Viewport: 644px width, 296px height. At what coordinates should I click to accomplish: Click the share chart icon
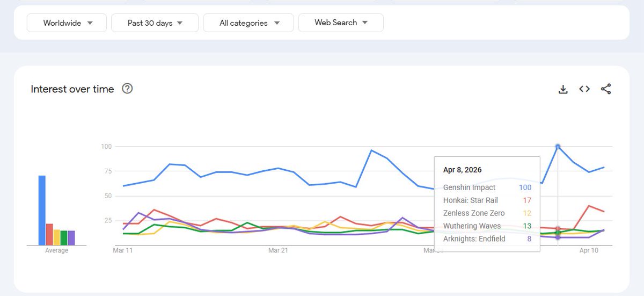pyautogui.click(x=606, y=89)
